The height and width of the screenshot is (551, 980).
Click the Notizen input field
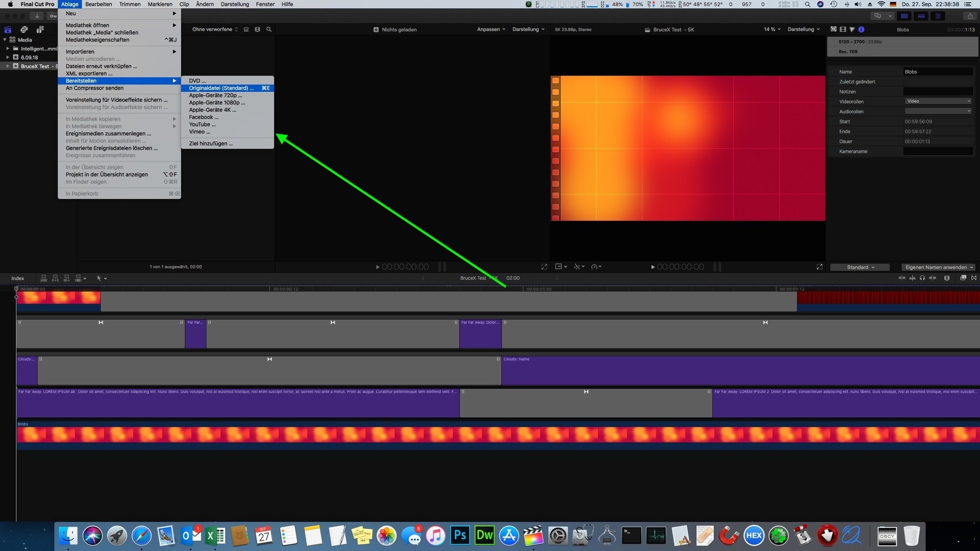(x=938, y=92)
